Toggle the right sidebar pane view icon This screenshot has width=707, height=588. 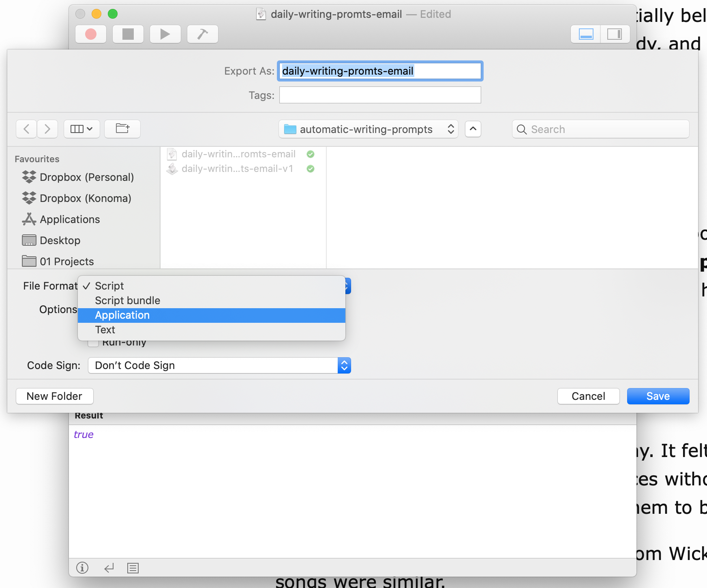click(x=615, y=34)
